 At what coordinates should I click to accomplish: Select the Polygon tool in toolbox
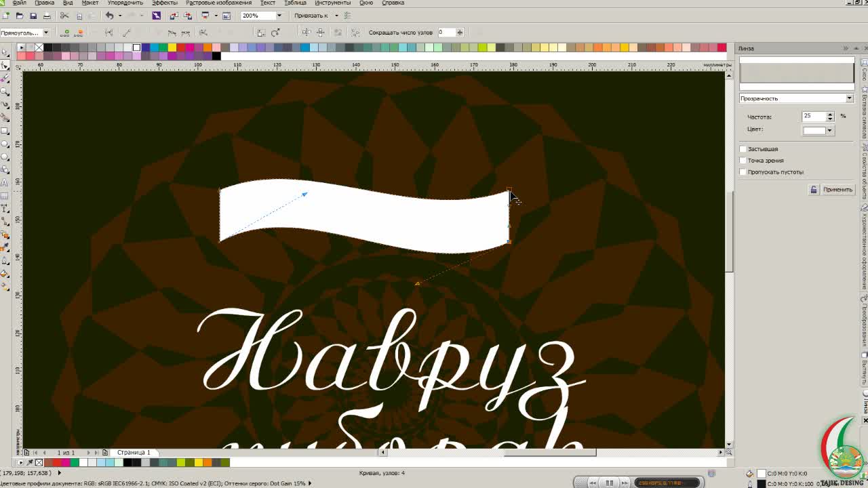click(x=5, y=157)
